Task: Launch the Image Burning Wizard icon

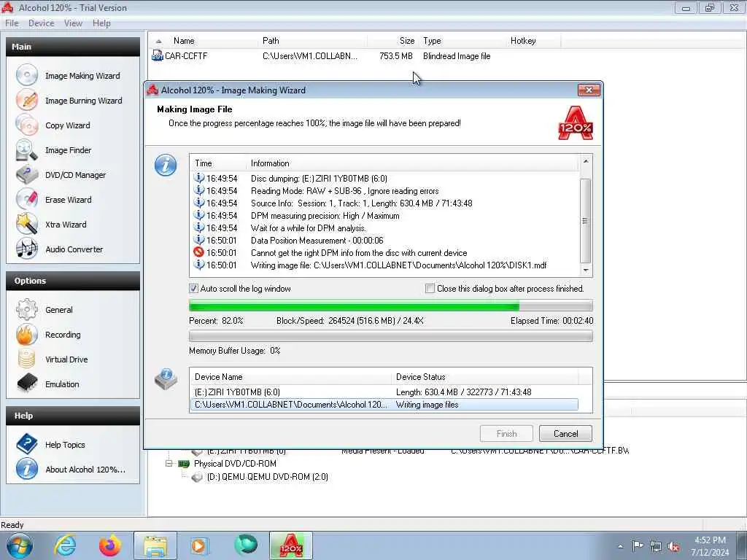Action: 27,100
